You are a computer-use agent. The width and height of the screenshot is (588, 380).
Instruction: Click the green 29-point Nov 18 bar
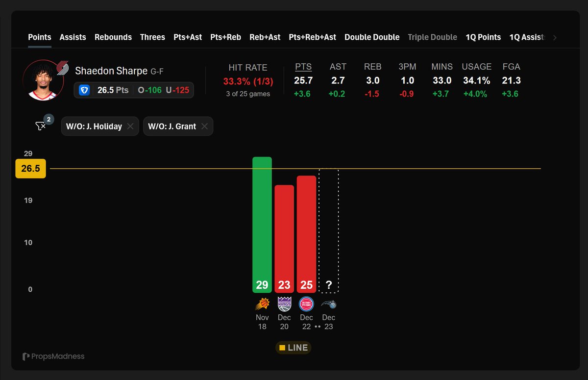click(262, 225)
